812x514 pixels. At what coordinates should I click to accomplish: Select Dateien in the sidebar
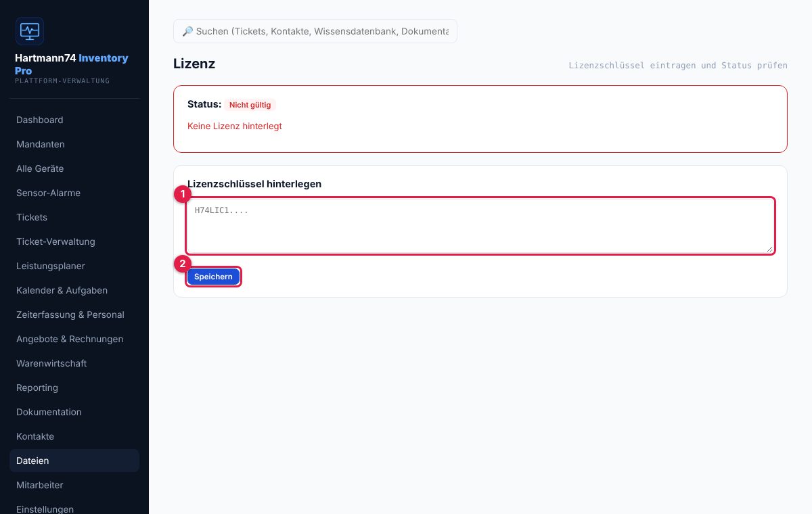pos(74,461)
